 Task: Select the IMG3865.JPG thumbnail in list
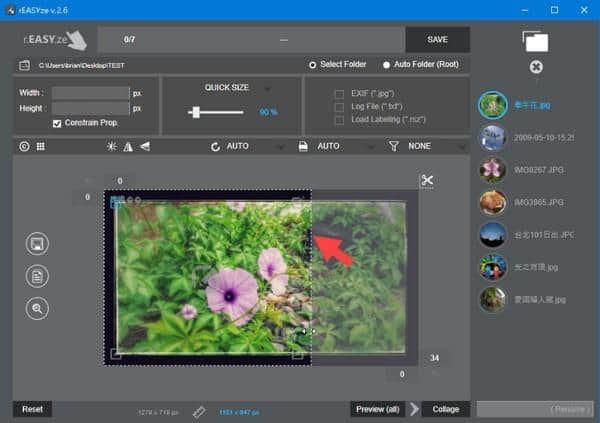(x=492, y=202)
